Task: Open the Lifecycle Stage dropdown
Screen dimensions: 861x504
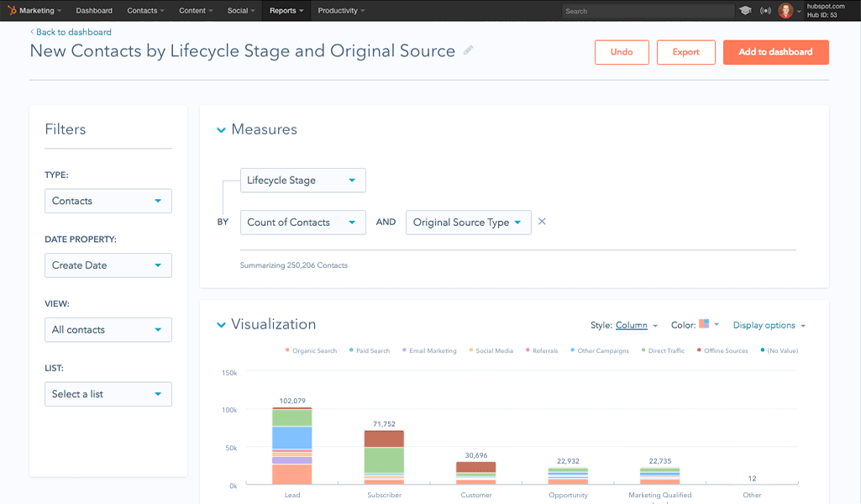Action: click(x=302, y=181)
